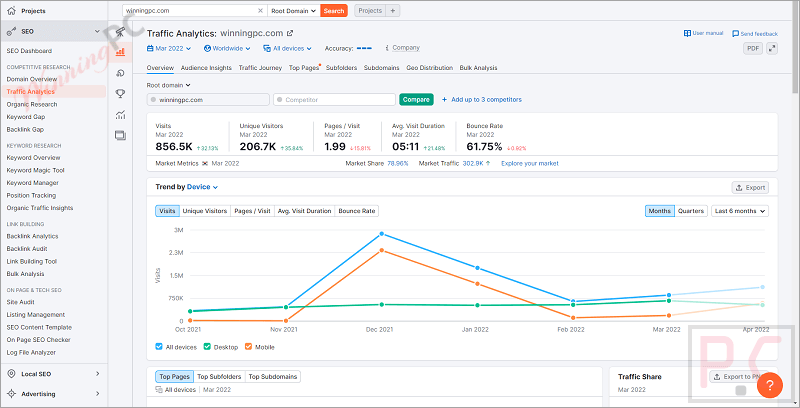Image resolution: width=800 pixels, height=408 pixels.
Task: Click the Dec 2021 All devices data point
Action: tap(381, 234)
